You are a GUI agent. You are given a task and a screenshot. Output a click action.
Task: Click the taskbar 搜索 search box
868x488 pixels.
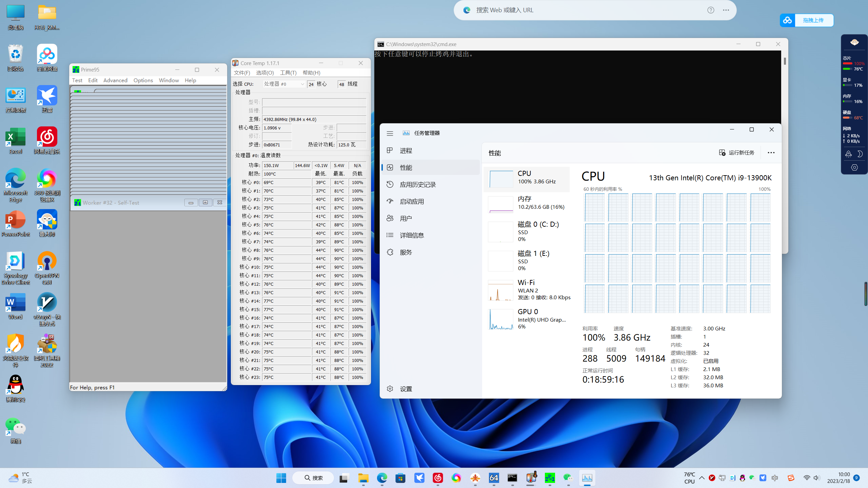click(313, 478)
